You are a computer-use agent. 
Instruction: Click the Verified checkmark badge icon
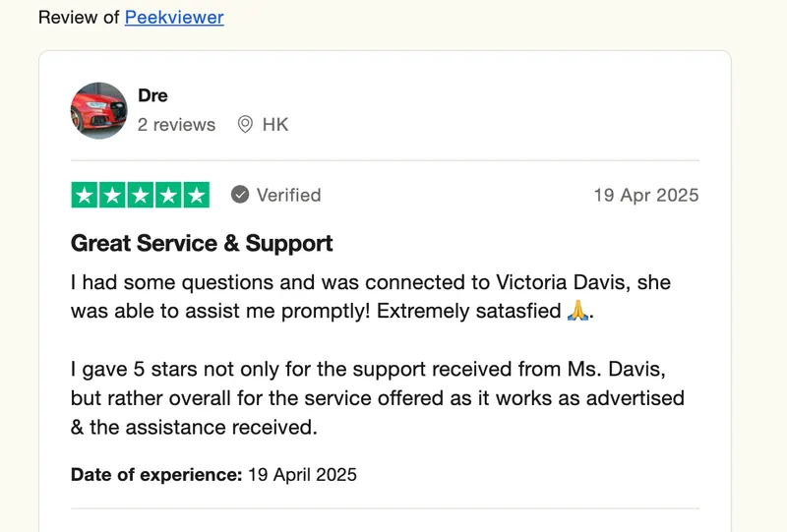(240, 195)
